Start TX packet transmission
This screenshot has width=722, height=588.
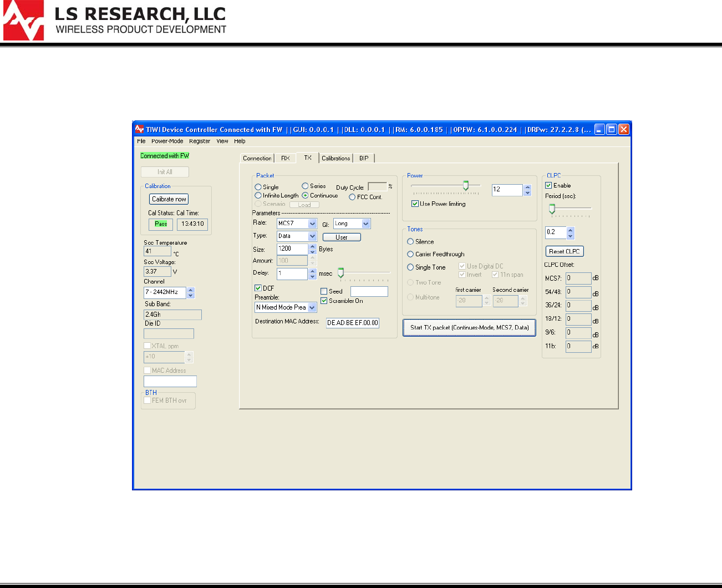pyautogui.click(x=469, y=327)
